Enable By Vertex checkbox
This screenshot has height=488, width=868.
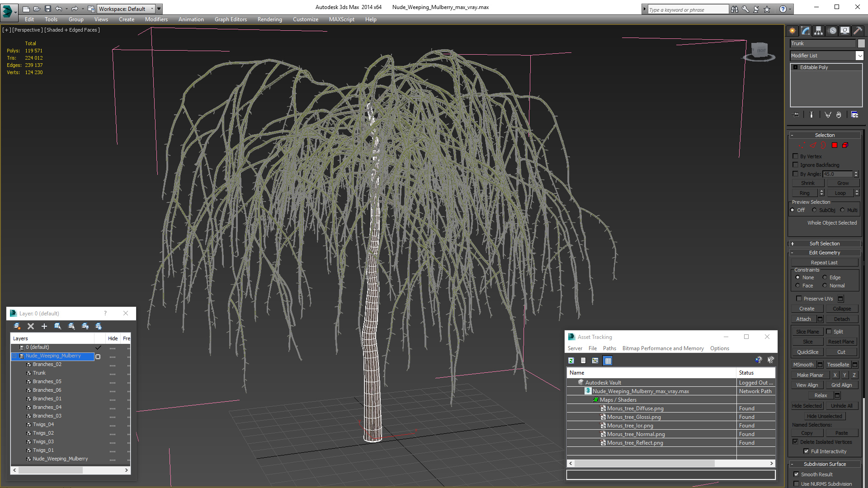(795, 156)
